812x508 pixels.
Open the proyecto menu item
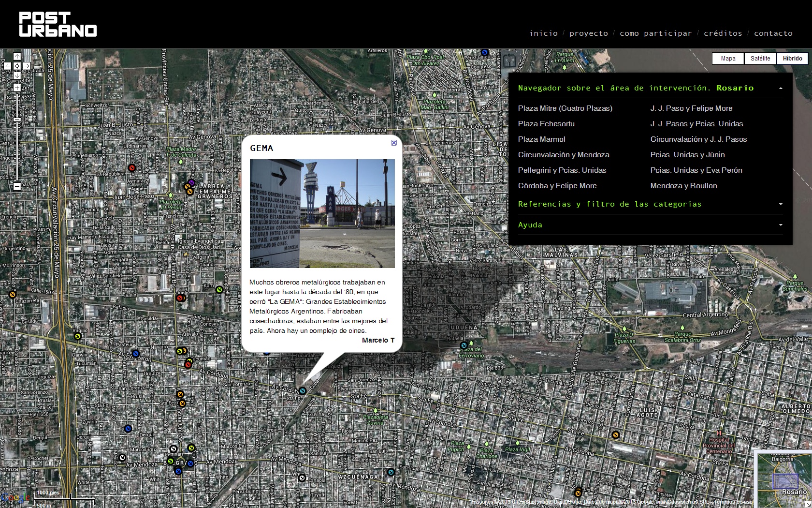coord(588,33)
